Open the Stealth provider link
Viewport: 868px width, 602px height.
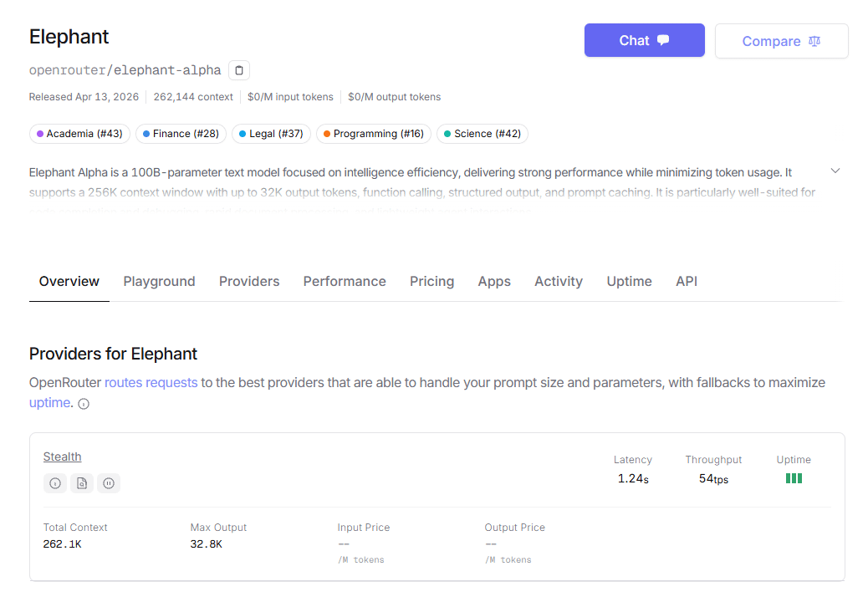(x=63, y=457)
